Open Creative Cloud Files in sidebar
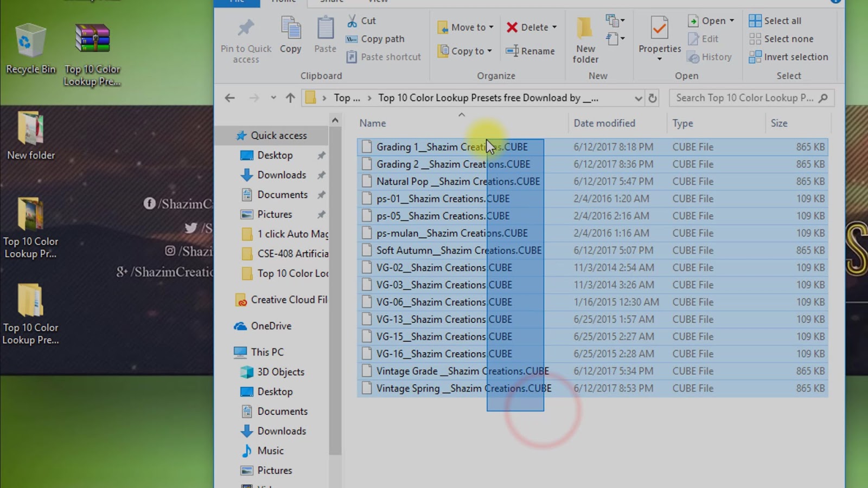Image resolution: width=868 pixels, height=488 pixels. 281,300
